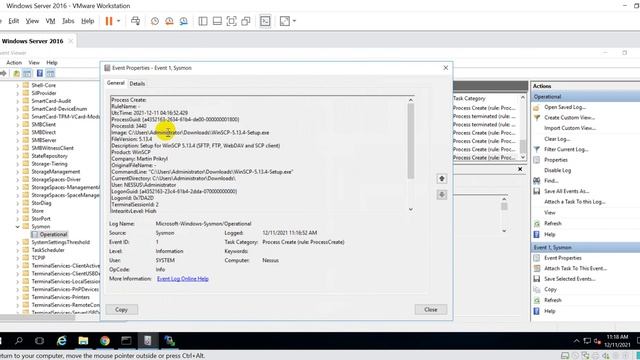Click Attach Task To This Event action
The width and height of the screenshot is (640, 360).
pyautogui.click(x=576, y=268)
